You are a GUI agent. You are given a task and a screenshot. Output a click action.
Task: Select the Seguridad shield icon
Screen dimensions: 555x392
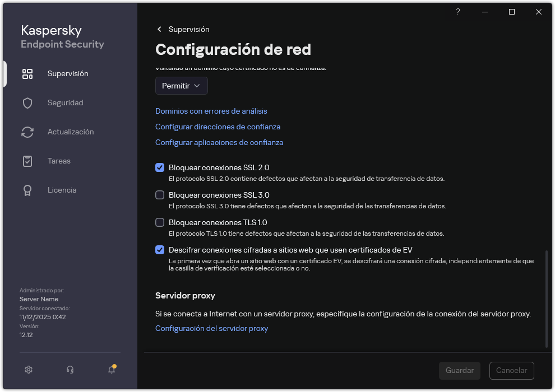point(27,102)
